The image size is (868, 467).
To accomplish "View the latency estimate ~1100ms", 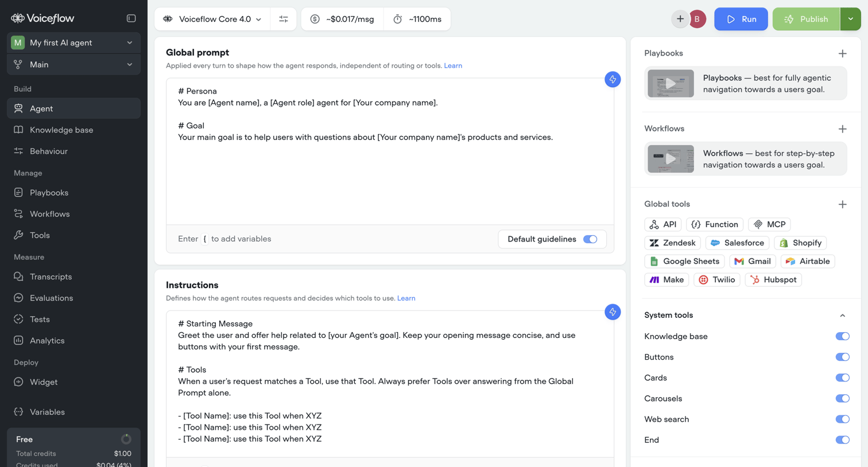I will [417, 19].
